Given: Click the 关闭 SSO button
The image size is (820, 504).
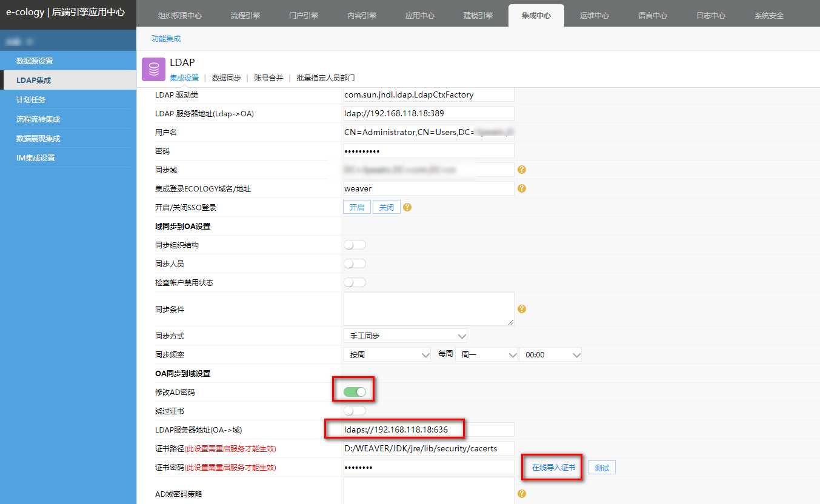Looking at the screenshot, I should 387,207.
